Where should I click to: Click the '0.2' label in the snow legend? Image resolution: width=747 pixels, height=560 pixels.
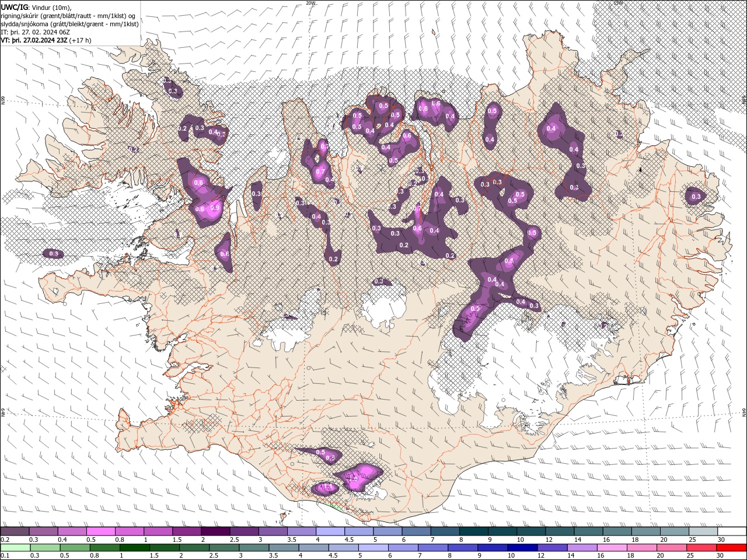pos(5,540)
